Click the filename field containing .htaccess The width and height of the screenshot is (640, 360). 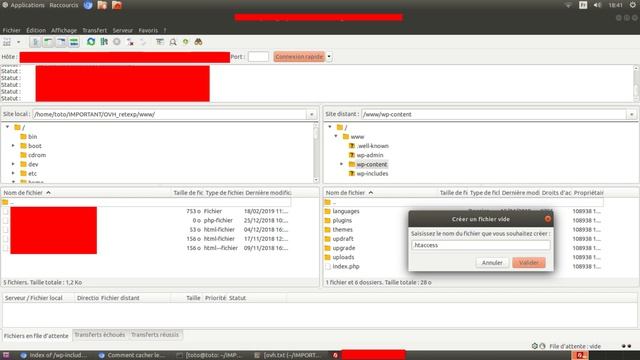480,245
